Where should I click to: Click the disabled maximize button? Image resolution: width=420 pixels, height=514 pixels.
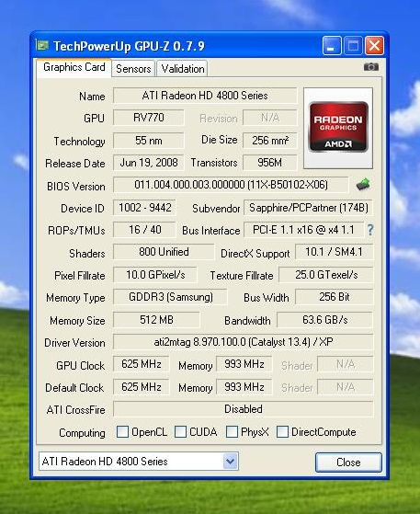pos(353,46)
